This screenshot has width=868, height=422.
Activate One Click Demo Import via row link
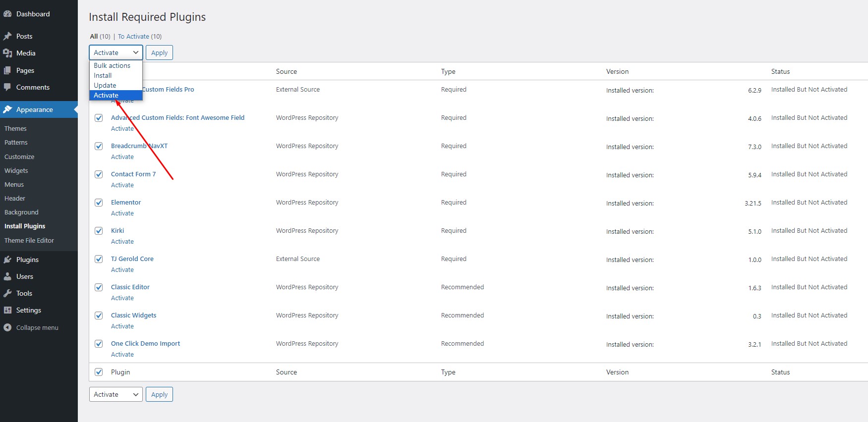point(122,354)
